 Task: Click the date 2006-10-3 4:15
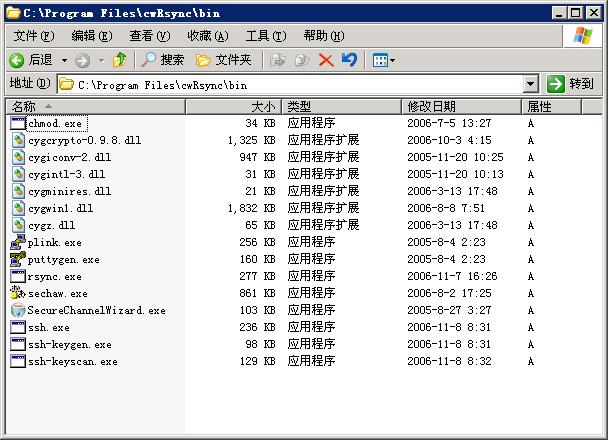[449, 140]
